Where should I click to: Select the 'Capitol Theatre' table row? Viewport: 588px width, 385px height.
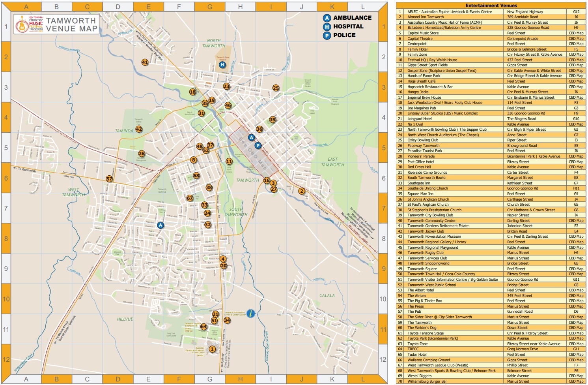coord(491,39)
